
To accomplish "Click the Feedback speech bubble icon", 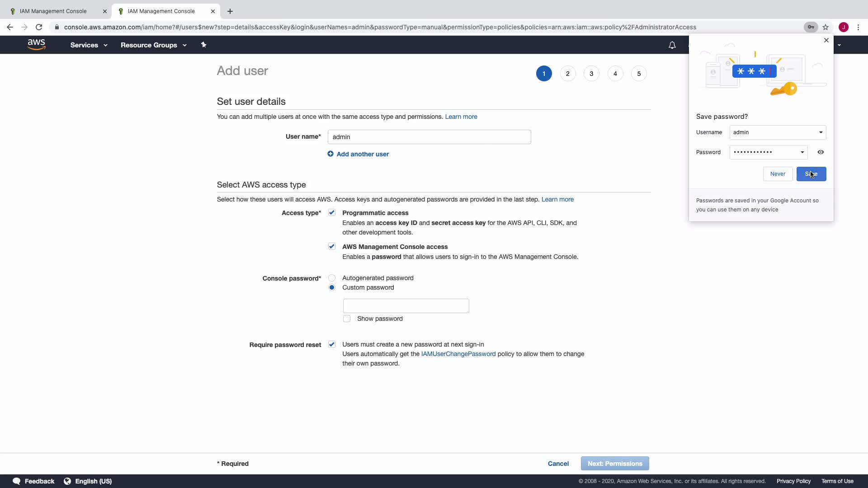I will [17, 481].
